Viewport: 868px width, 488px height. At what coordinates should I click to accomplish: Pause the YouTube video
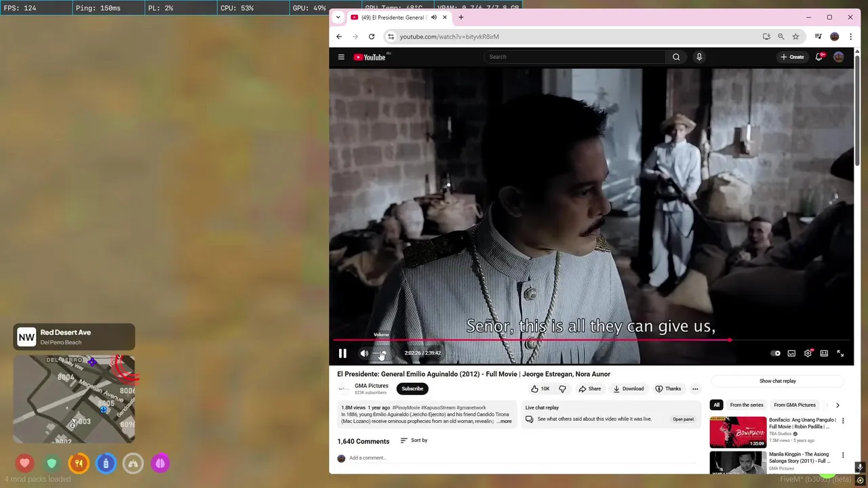[342, 353]
